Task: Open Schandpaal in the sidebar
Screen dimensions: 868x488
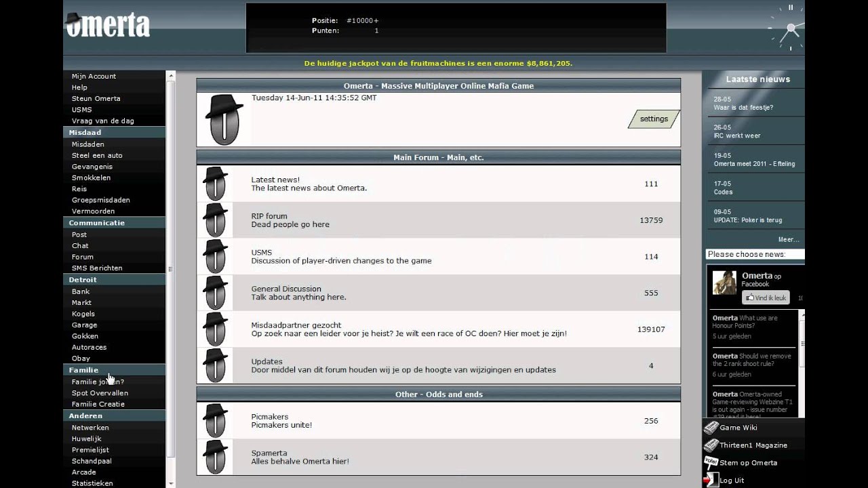Action: (92, 461)
